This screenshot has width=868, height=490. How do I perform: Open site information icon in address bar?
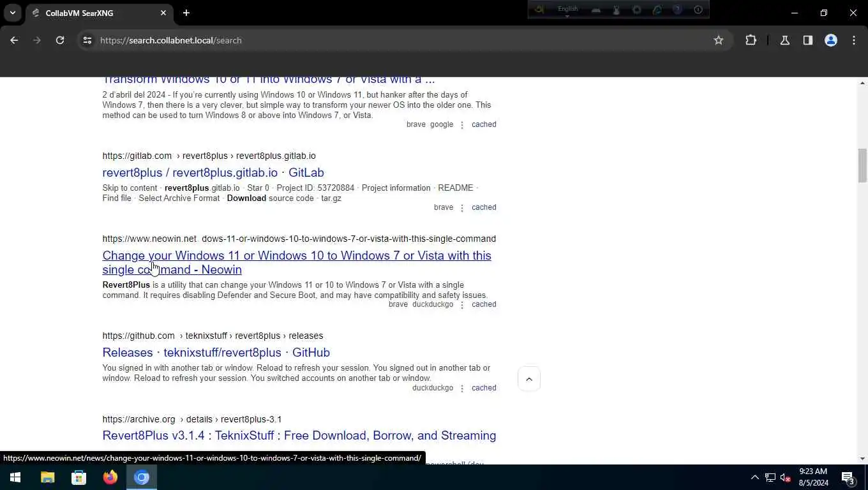point(87,40)
